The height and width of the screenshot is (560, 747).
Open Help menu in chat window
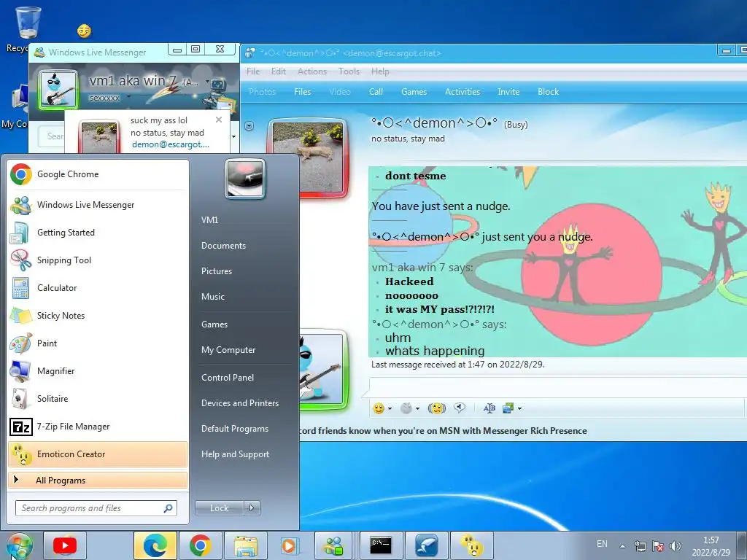[x=380, y=71]
